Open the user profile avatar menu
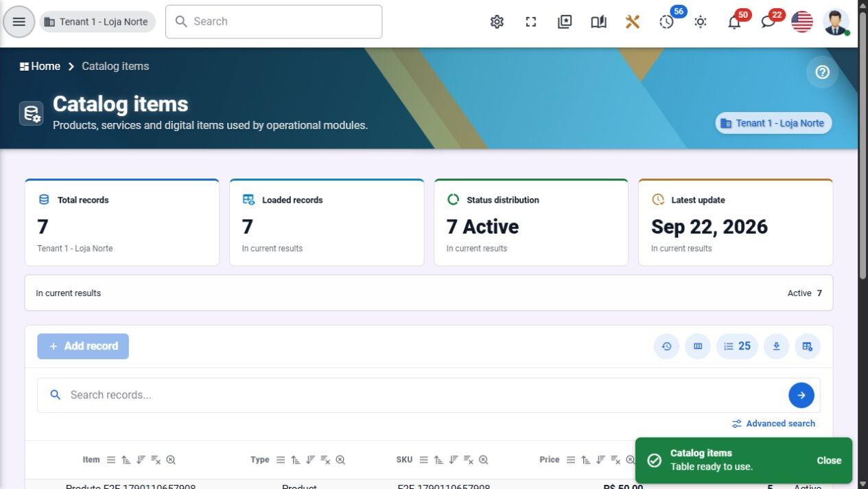This screenshot has height=489, width=868. coord(836,22)
